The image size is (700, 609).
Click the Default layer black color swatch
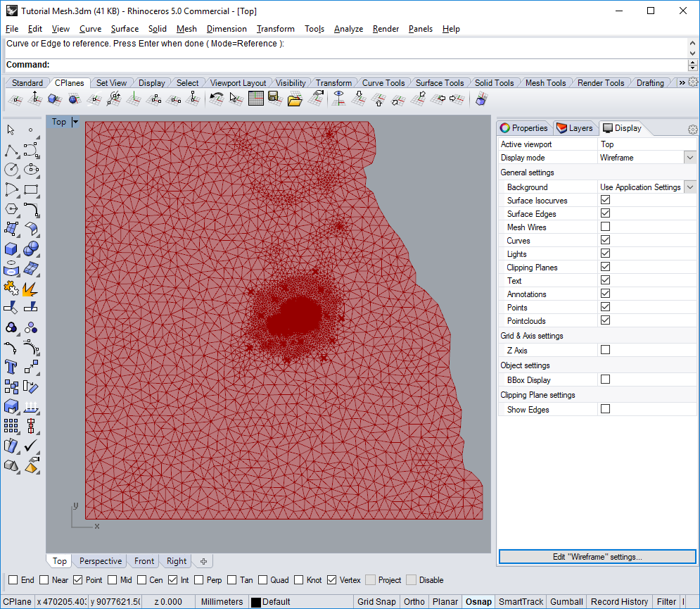click(256, 602)
